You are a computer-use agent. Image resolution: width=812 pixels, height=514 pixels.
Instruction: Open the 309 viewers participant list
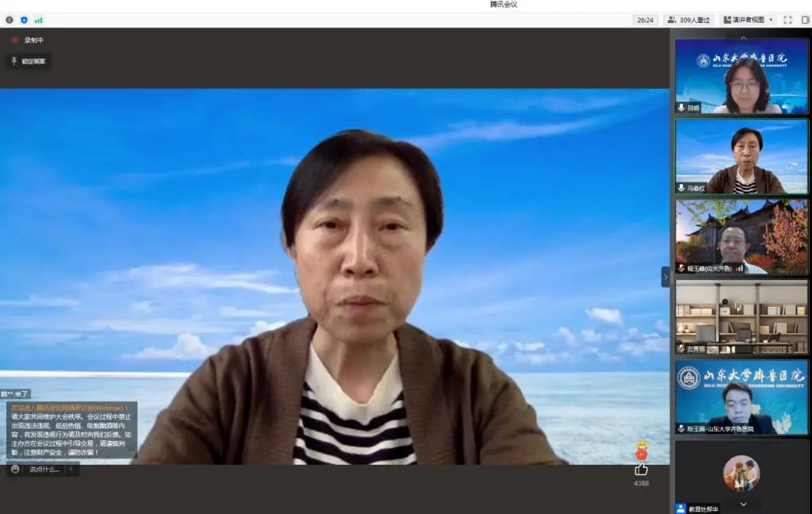coord(688,20)
